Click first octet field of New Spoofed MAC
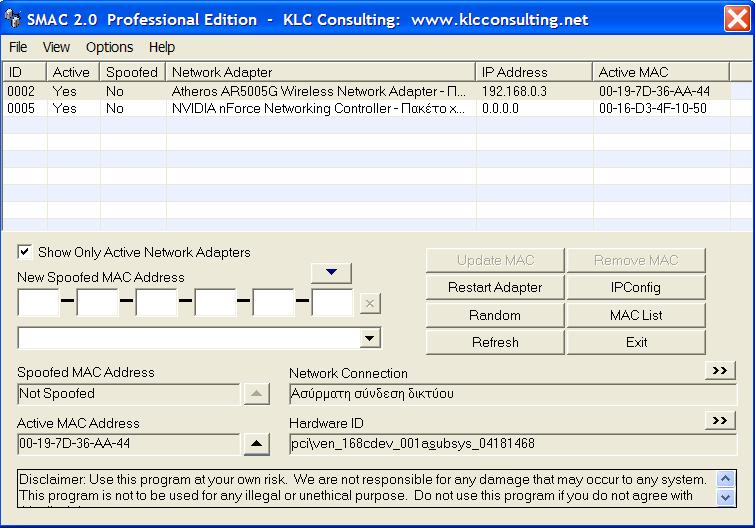The height and width of the screenshot is (528, 755). 39,302
